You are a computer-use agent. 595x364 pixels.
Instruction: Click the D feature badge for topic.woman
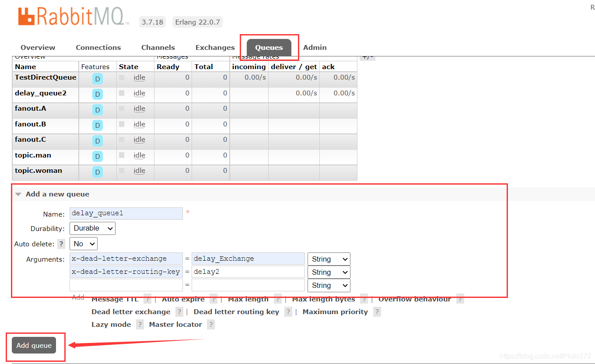coord(98,172)
